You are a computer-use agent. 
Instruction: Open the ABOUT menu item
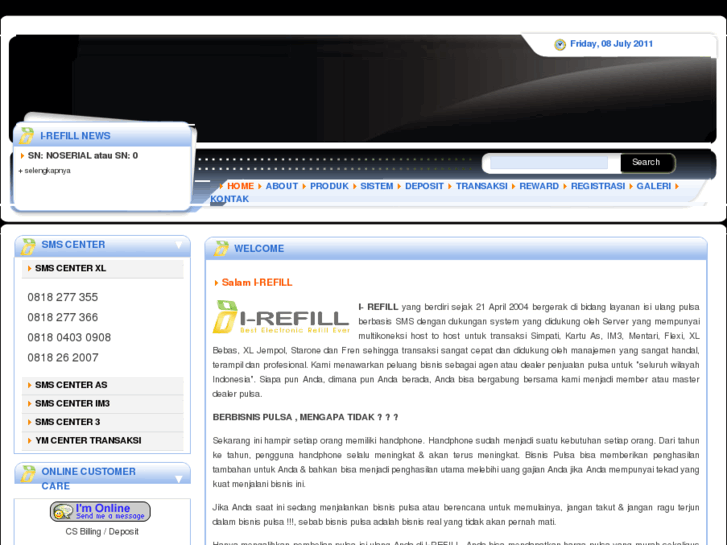[x=281, y=186]
